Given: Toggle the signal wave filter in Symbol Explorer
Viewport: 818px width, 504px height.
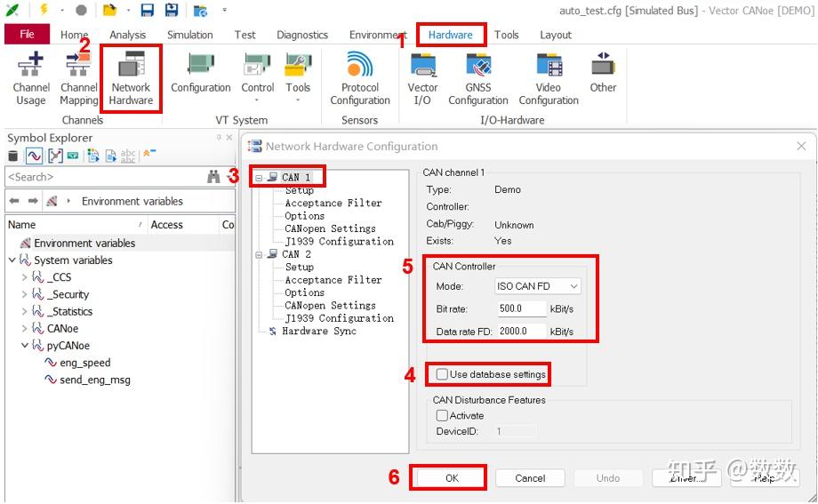Looking at the screenshot, I should [x=34, y=156].
